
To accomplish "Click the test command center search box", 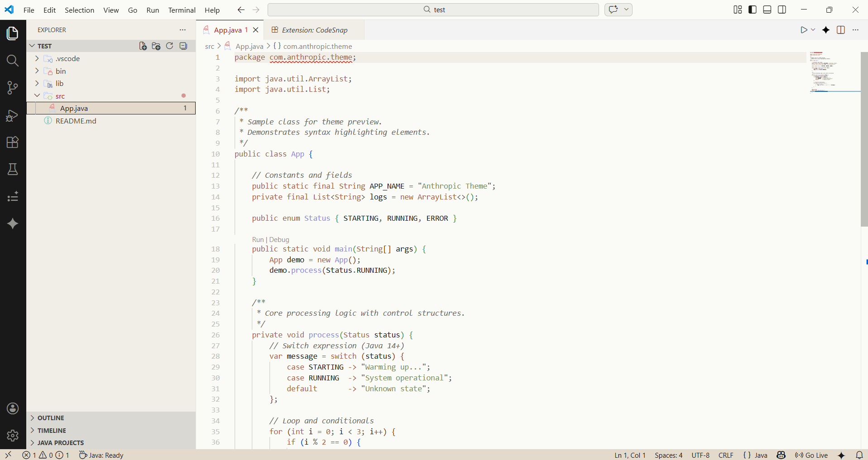I will [433, 9].
